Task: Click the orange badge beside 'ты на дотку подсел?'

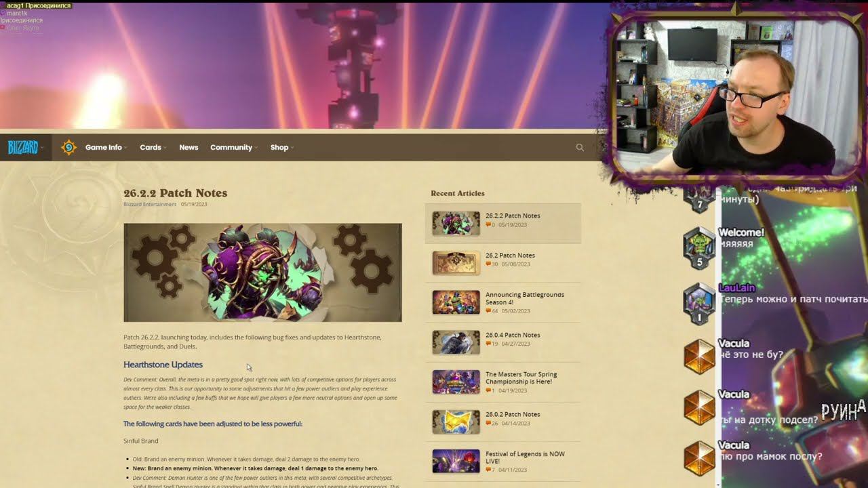Action: pos(699,407)
